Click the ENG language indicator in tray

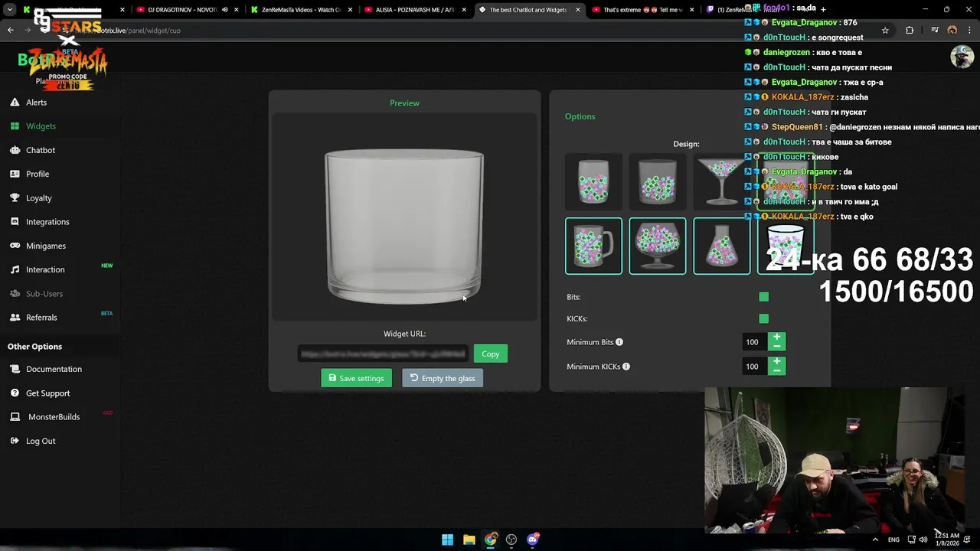tap(893, 540)
